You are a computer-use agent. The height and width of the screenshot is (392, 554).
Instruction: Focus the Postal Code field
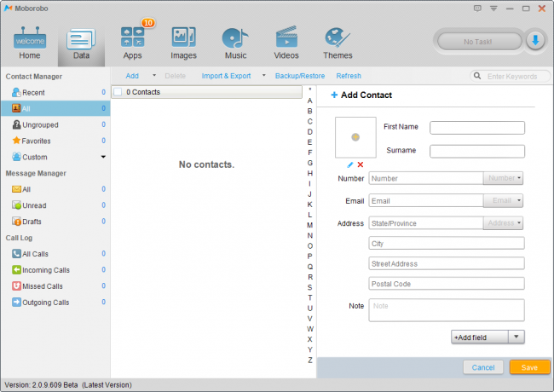[x=447, y=284]
